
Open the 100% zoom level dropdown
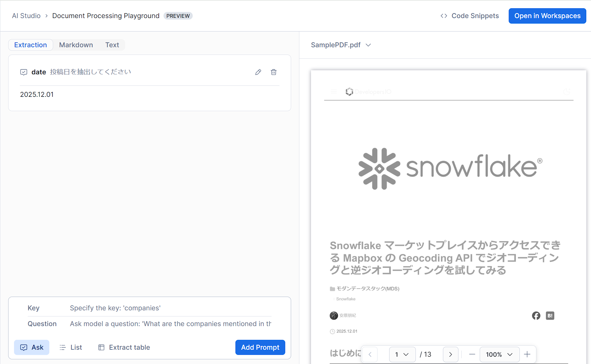coord(499,354)
